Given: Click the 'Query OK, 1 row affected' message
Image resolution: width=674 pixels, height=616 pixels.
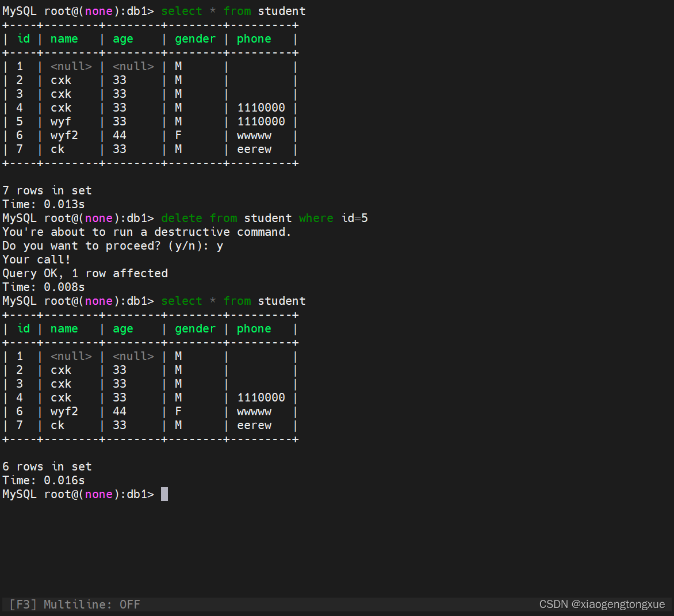Looking at the screenshot, I should click(85, 273).
